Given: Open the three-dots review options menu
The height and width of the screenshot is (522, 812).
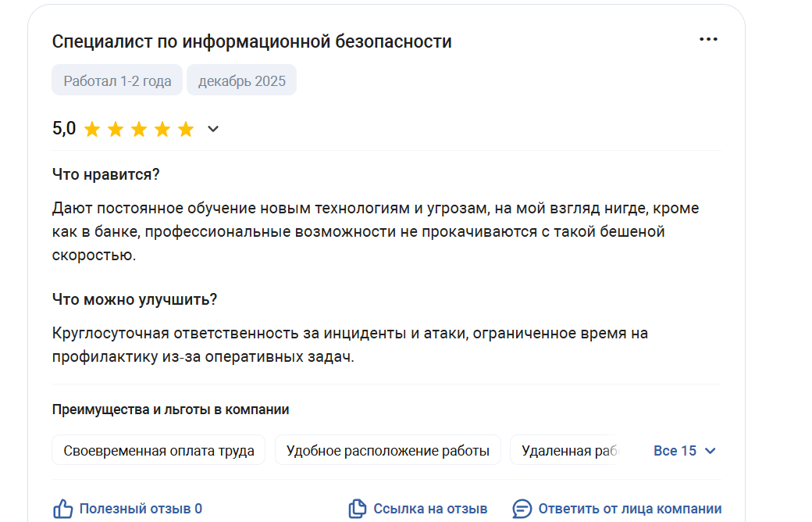Looking at the screenshot, I should click(x=707, y=40).
